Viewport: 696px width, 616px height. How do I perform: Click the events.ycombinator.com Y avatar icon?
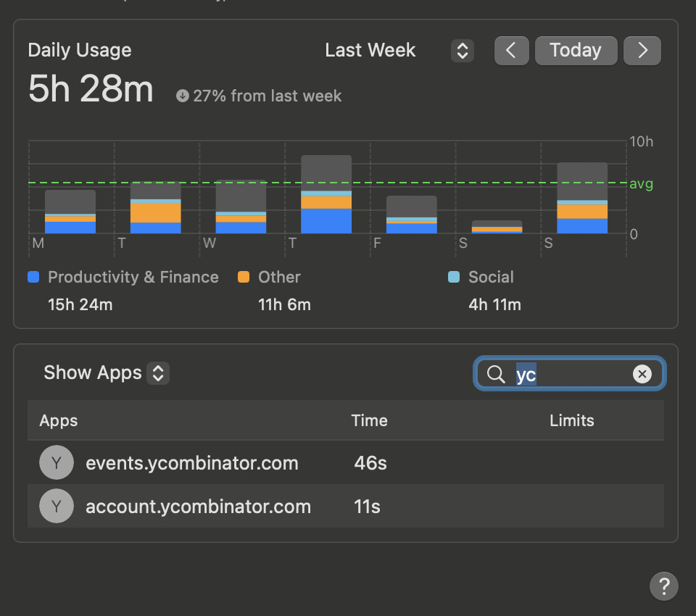57,463
